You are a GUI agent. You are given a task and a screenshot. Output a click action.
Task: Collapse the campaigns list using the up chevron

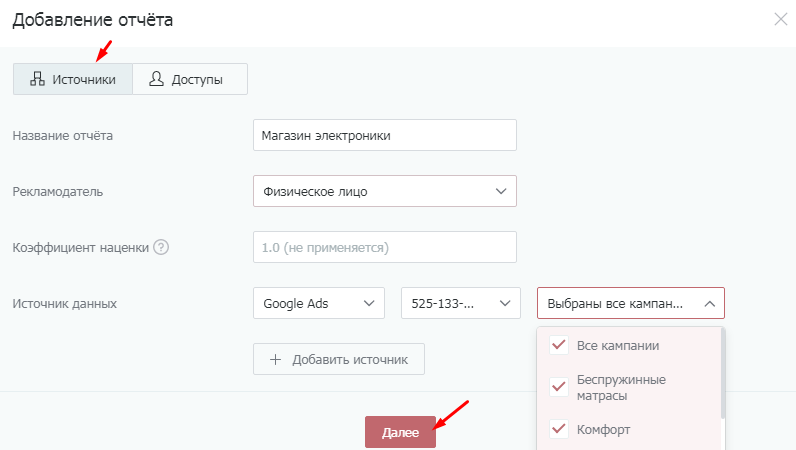(x=709, y=303)
